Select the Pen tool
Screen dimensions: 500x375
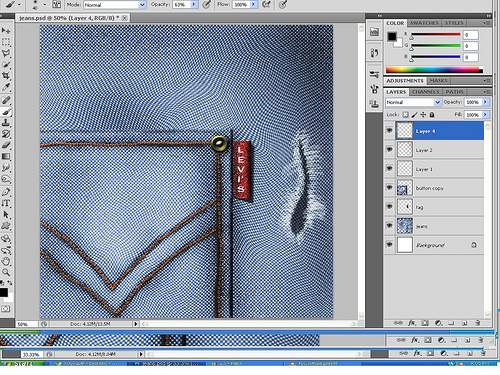tap(6, 192)
